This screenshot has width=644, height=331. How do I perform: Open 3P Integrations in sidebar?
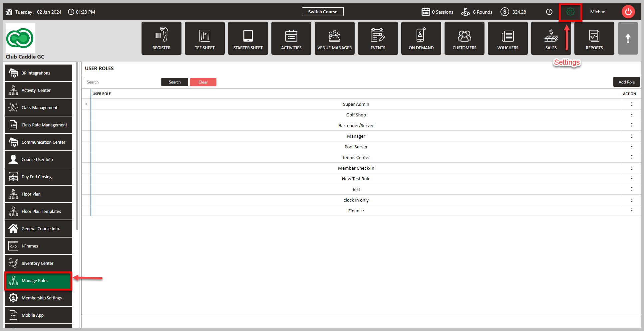point(38,73)
